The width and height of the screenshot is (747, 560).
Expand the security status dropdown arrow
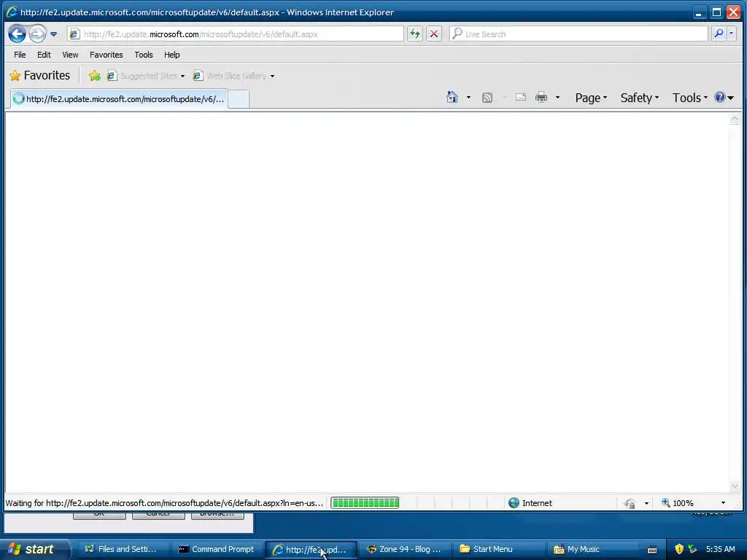click(646, 503)
